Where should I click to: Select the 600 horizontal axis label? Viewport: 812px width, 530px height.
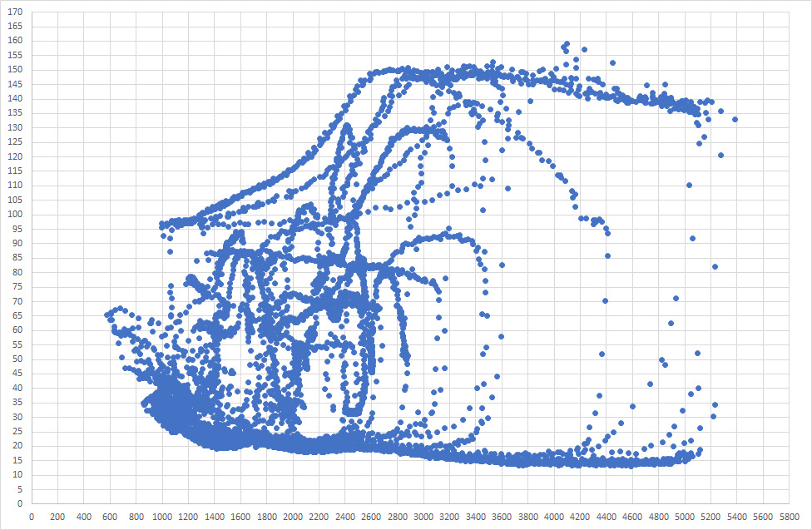coord(110,517)
